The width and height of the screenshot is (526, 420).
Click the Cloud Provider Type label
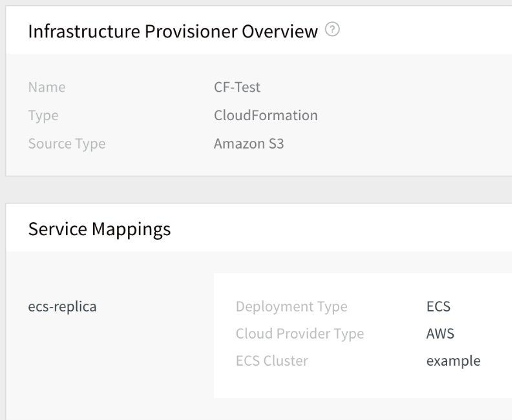(x=300, y=334)
